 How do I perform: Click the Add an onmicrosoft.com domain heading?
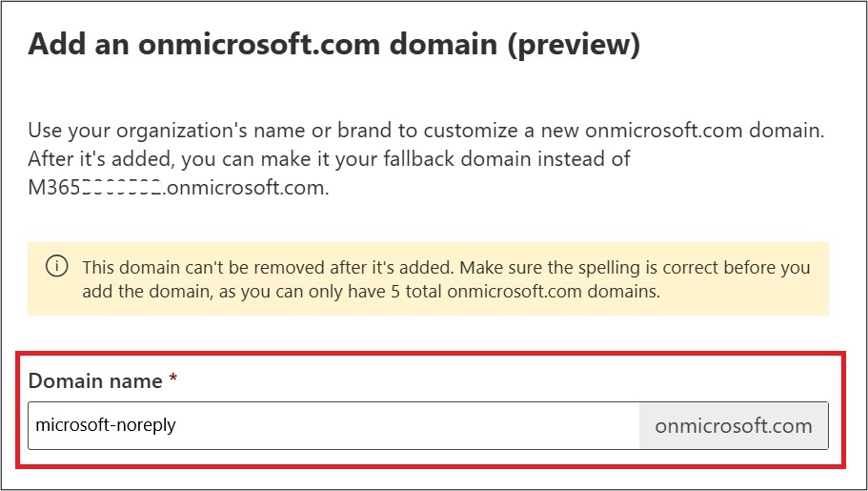pos(333,44)
